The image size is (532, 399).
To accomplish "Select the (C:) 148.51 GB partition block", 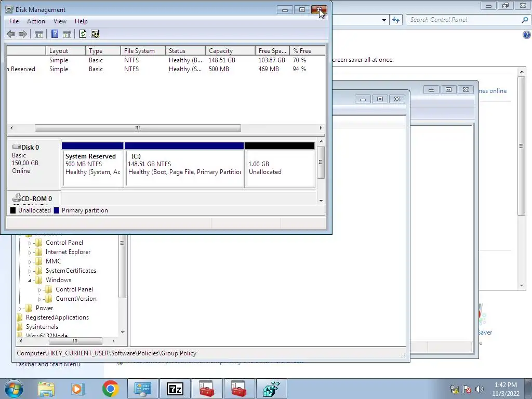I will pyautogui.click(x=184, y=165).
